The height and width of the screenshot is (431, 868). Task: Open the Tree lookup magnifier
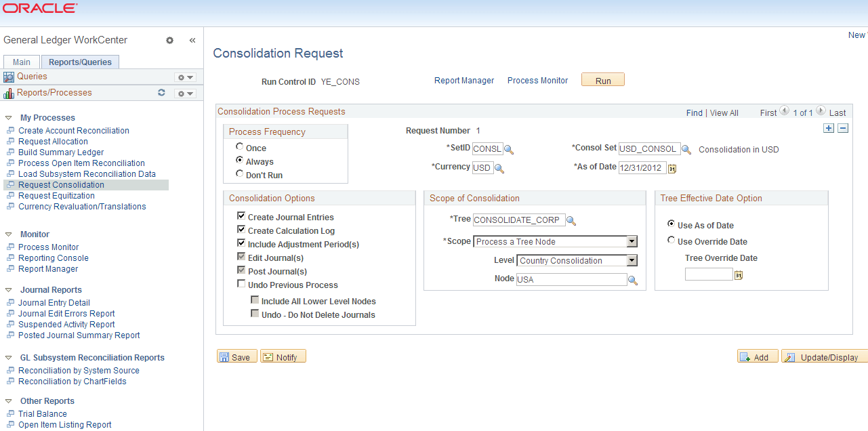pyautogui.click(x=571, y=220)
